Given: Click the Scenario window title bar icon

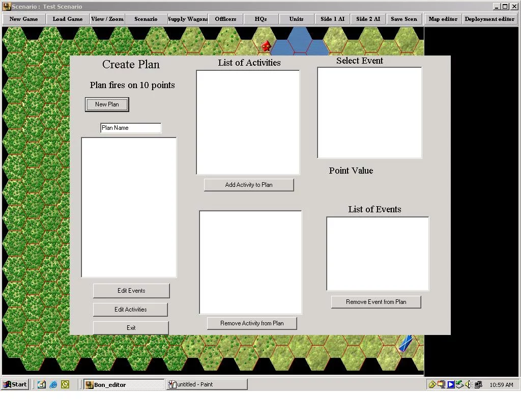Looking at the screenshot, I should coord(7,6).
